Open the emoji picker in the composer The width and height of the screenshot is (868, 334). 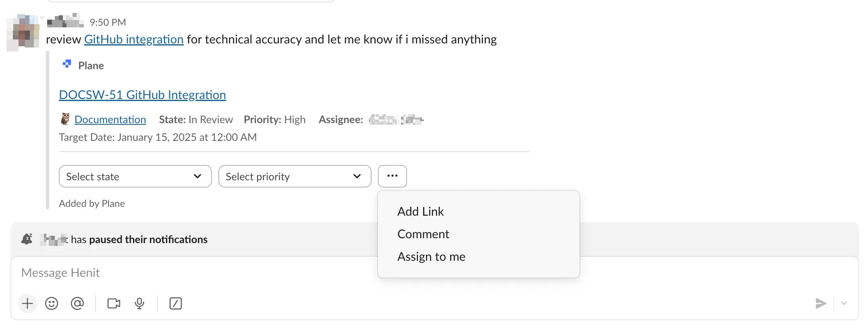click(x=52, y=304)
